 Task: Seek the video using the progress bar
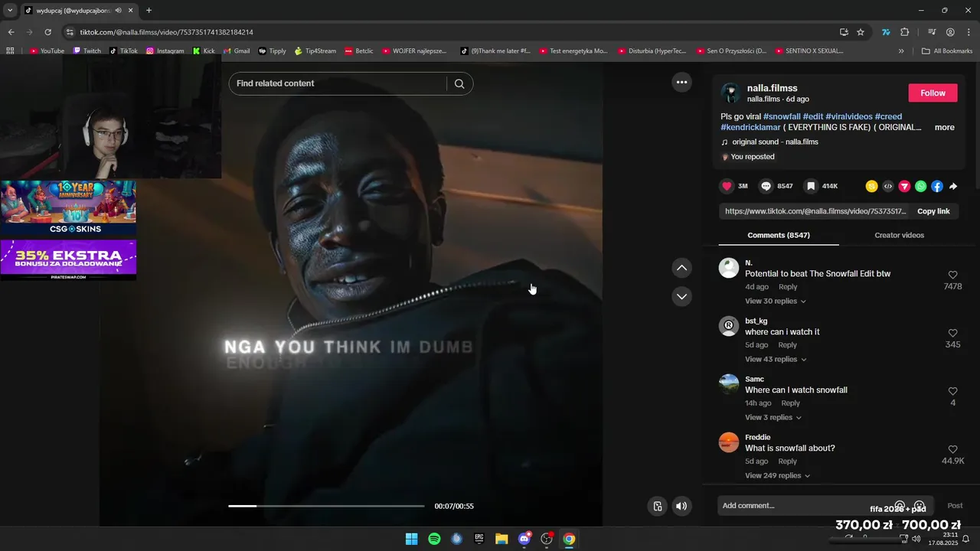[x=326, y=506]
